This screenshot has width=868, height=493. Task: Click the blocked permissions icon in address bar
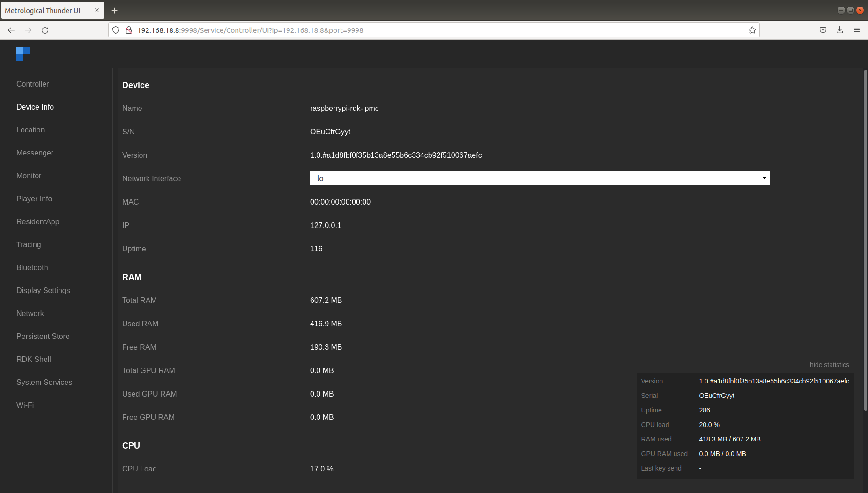(128, 30)
